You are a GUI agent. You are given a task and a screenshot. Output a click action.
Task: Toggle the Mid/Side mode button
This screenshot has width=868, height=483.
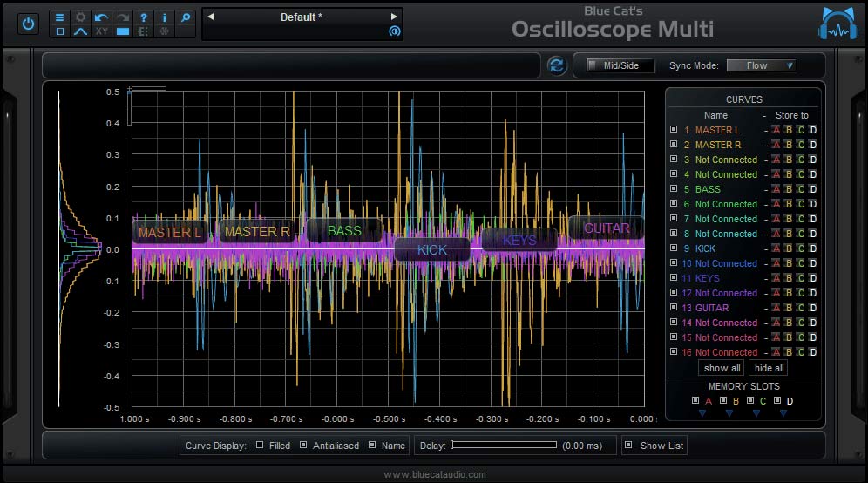620,65
